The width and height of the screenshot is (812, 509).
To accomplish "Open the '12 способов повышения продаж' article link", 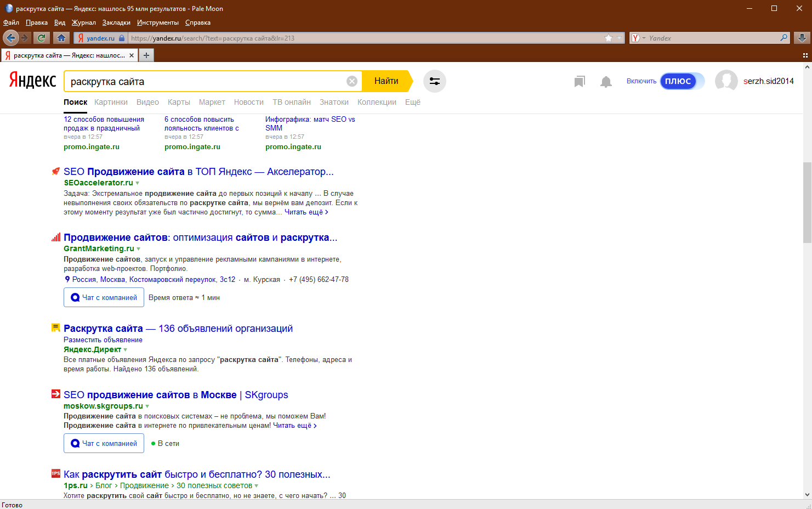I will (x=104, y=123).
